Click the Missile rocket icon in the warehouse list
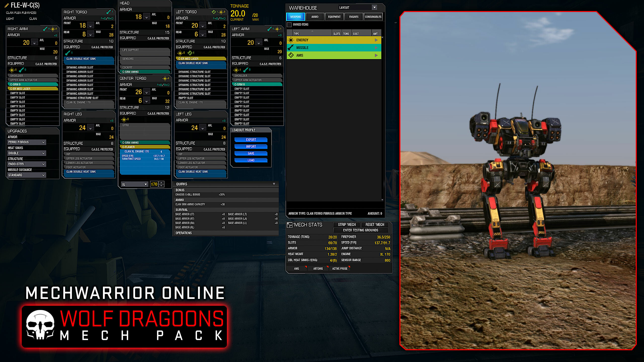 click(291, 48)
